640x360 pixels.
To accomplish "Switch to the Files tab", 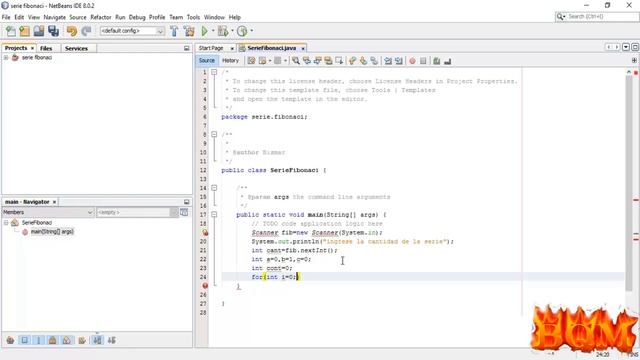I will [x=46, y=48].
